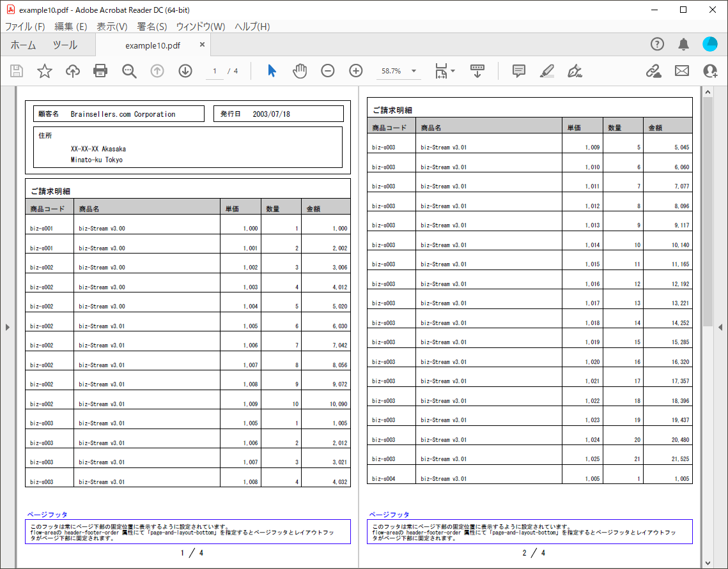
Task: Click the 2 / 4 page number footer
Action: click(534, 553)
